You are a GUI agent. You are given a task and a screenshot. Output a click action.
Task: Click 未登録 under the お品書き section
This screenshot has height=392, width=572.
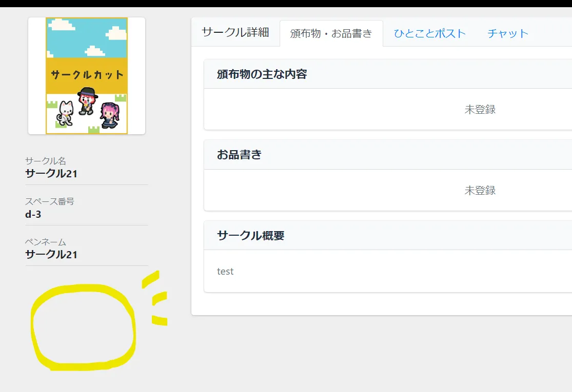[x=480, y=190]
